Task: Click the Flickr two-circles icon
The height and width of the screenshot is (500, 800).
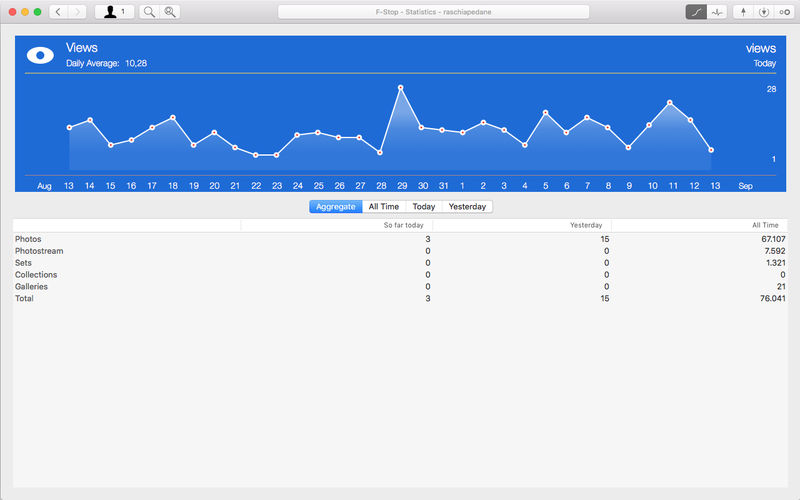Action: click(x=784, y=12)
